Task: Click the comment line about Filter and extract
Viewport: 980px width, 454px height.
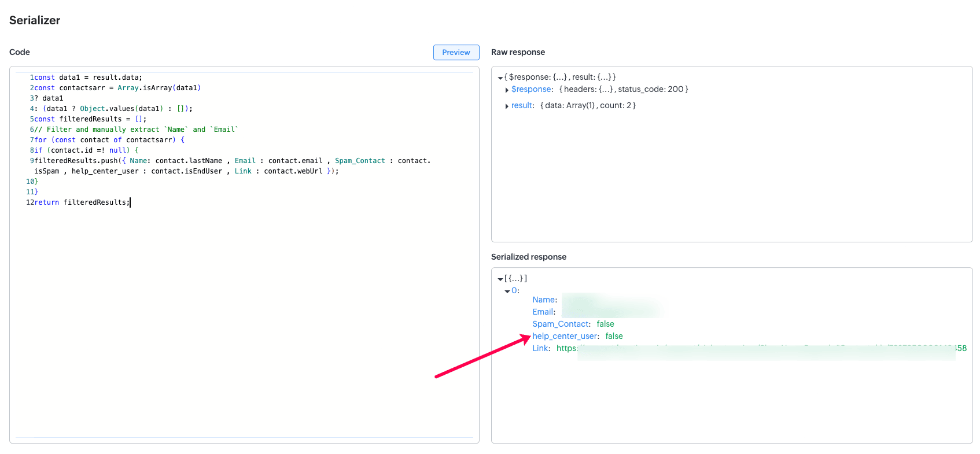Action: [136, 130]
